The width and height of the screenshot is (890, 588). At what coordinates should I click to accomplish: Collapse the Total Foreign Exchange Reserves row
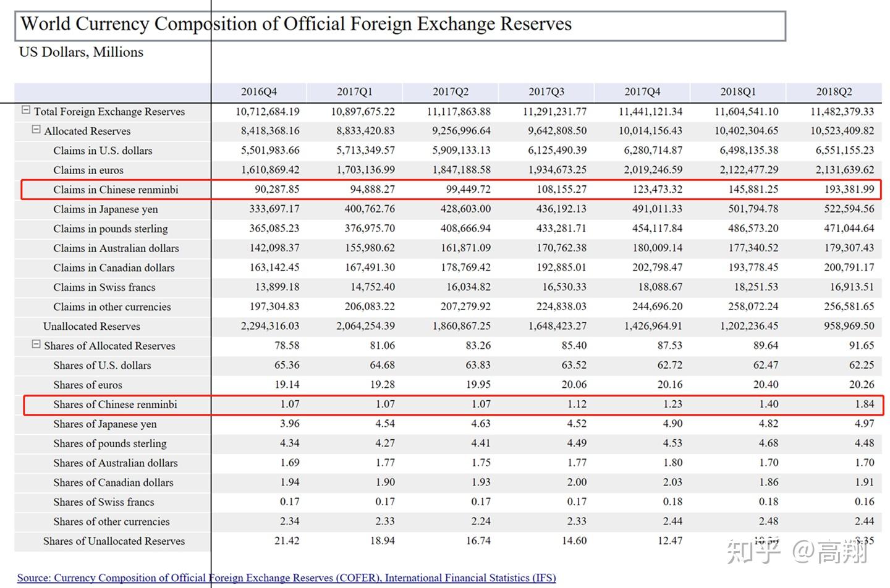pyautogui.click(x=26, y=111)
